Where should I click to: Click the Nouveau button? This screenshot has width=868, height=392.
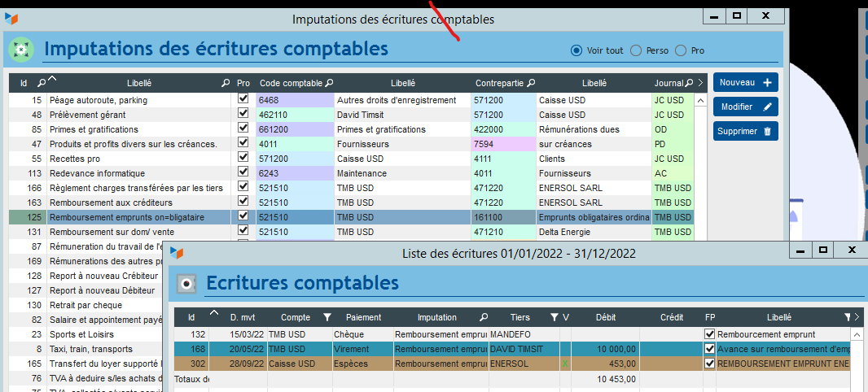click(745, 82)
